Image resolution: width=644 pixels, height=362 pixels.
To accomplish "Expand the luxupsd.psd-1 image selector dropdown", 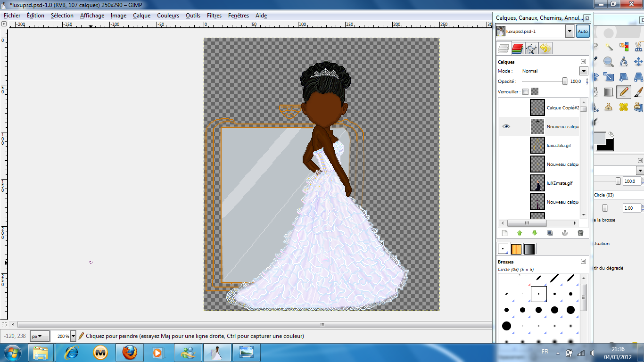I will [x=570, y=32].
